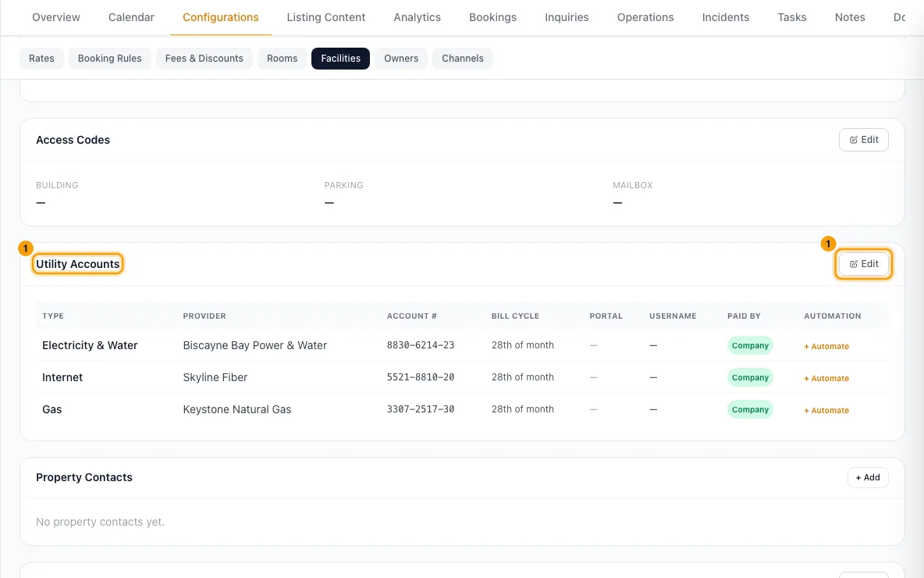The width and height of the screenshot is (924, 578).
Task: Click account number 8830-6214-23
Action: (420, 345)
